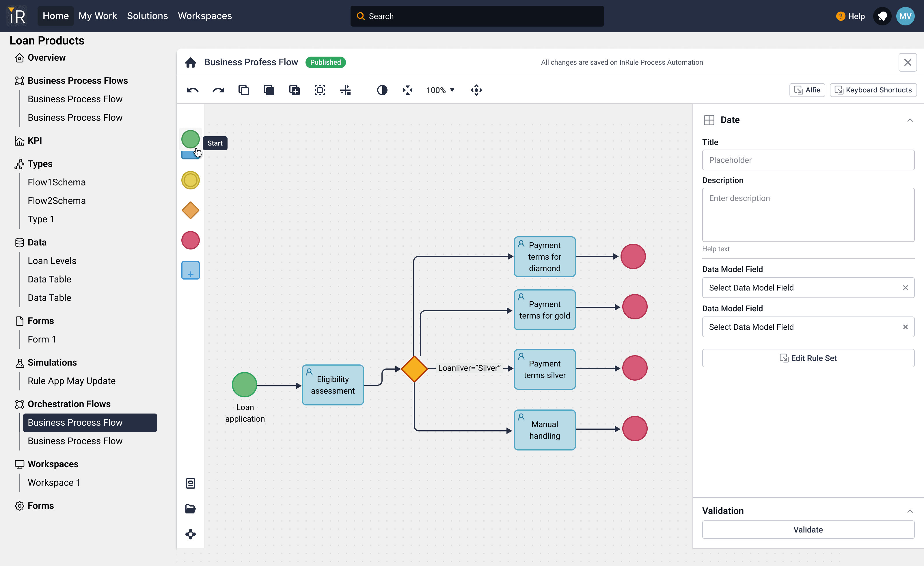Click the Select all frame icon
This screenshot has height=566, width=924.
tap(320, 90)
